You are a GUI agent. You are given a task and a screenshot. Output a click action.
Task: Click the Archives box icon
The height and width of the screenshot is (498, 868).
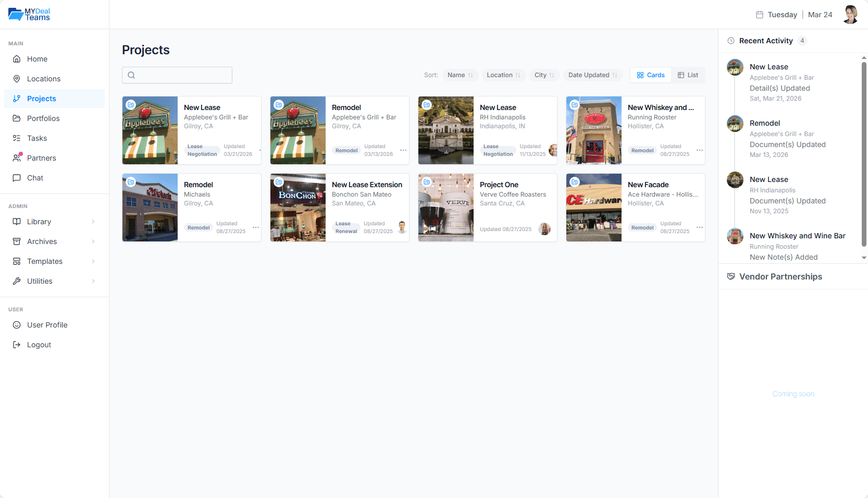tap(17, 241)
